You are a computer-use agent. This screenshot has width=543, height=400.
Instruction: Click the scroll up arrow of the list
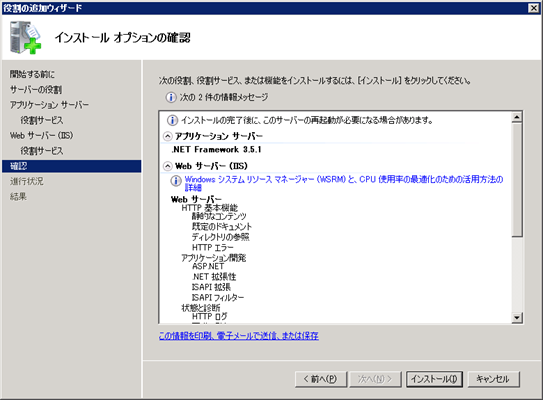[x=517, y=117]
